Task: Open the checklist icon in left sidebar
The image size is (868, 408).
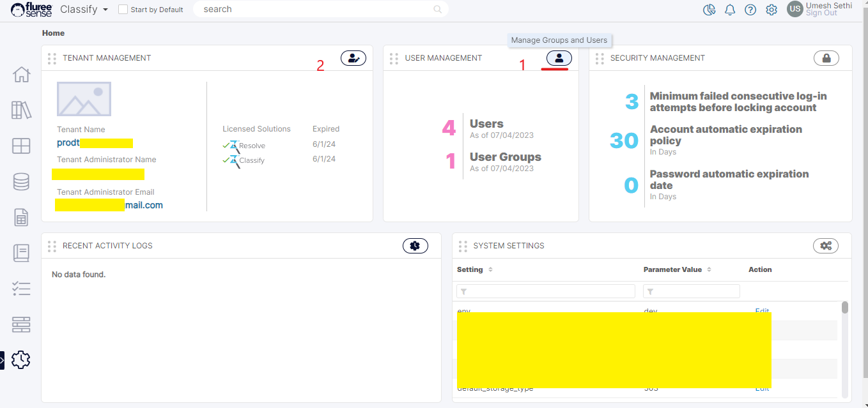Action: click(x=21, y=289)
